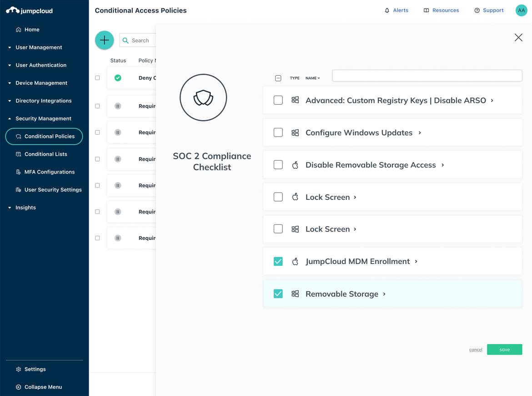Viewport: 532px width, 396px height.
Task: Click the Apple icon beside JumpCloud MDM Enrollment
Action: click(x=295, y=262)
